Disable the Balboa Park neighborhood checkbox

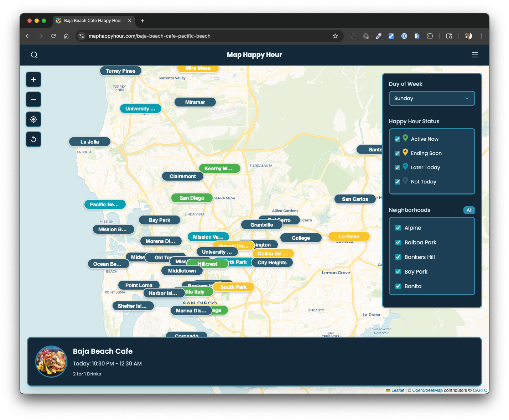click(x=398, y=242)
